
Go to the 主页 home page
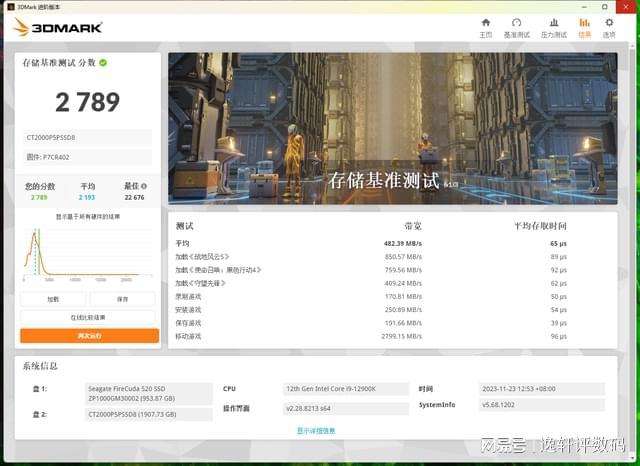(485, 28)
